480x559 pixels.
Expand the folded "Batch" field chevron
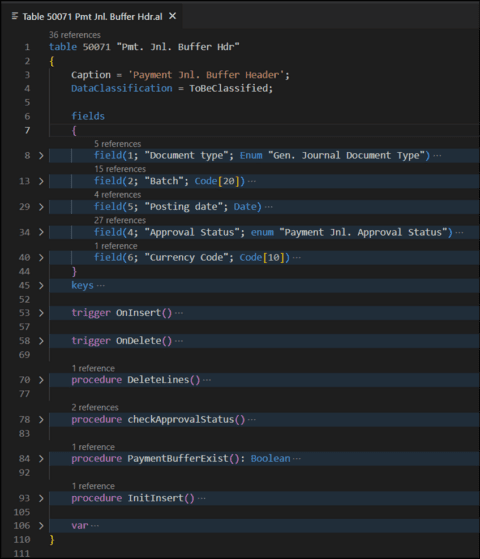point(41,181)
